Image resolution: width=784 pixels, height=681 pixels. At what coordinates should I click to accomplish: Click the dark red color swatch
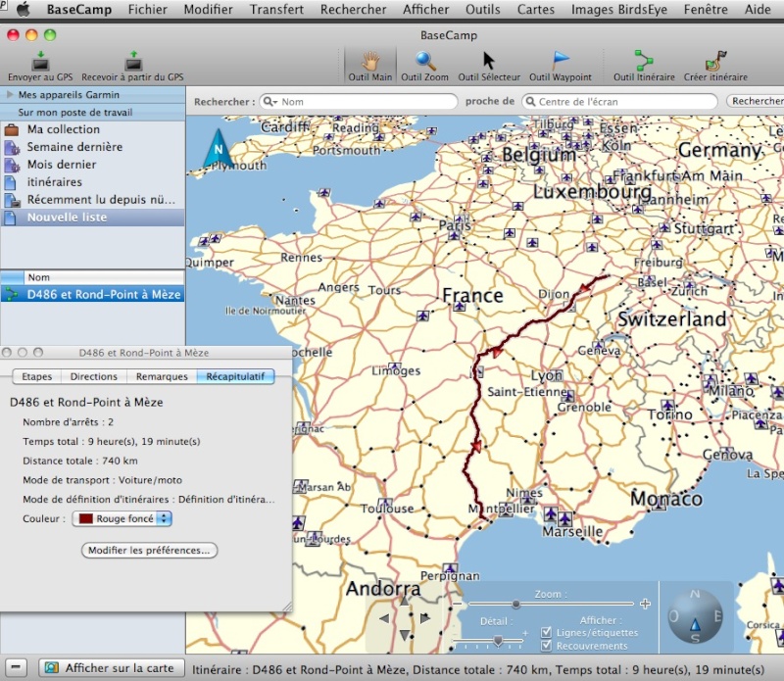(x=86, y=518)
